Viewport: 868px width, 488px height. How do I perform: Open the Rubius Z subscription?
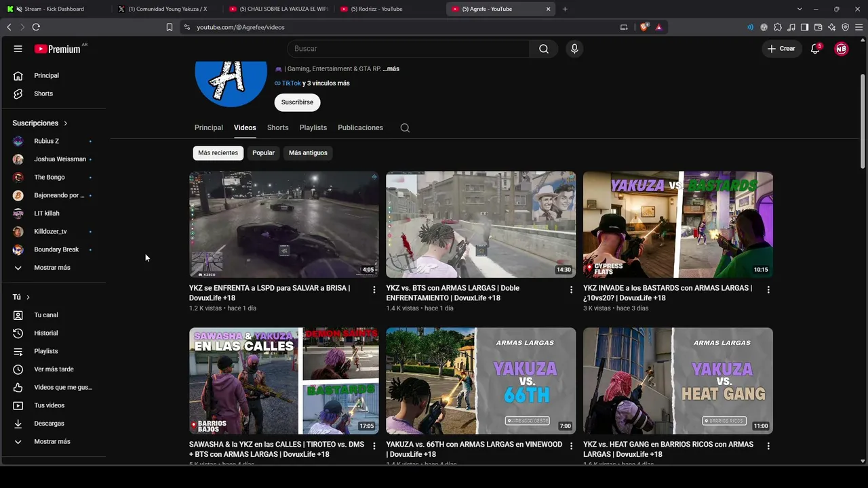[53, 141]
